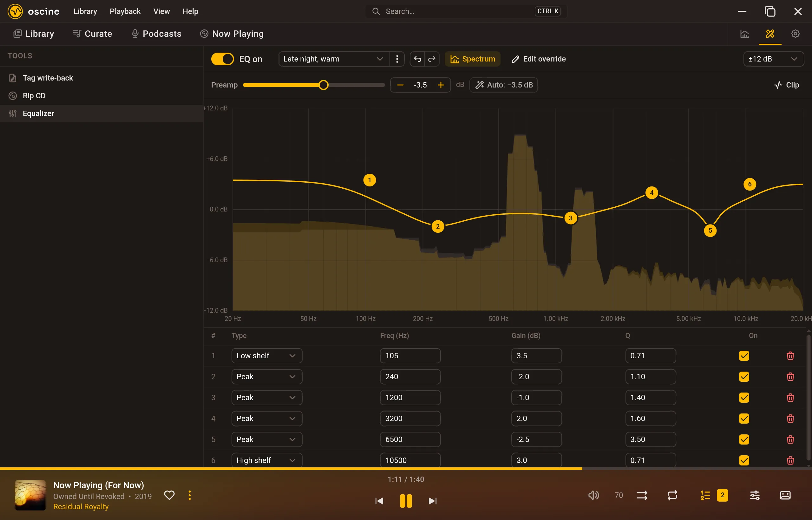812x520 pixels.
Task: Toggle the EQ on switch
Action: tap(222, 59)
